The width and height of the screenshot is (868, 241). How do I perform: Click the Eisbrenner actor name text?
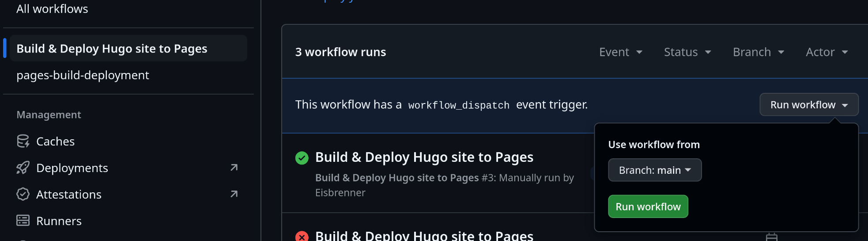coord(340,193)
